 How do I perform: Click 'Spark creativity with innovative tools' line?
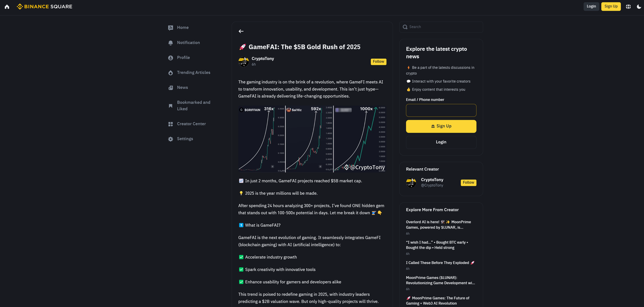[x=277, y=270]
